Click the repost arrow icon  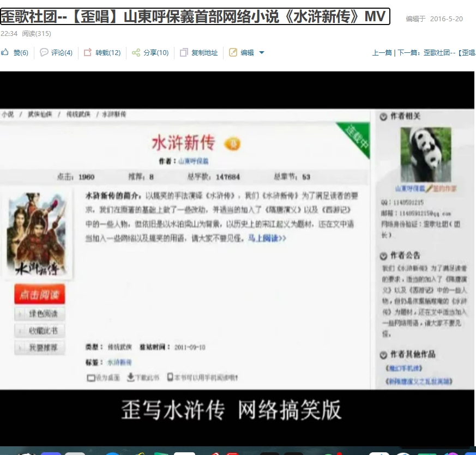(88, 52)
